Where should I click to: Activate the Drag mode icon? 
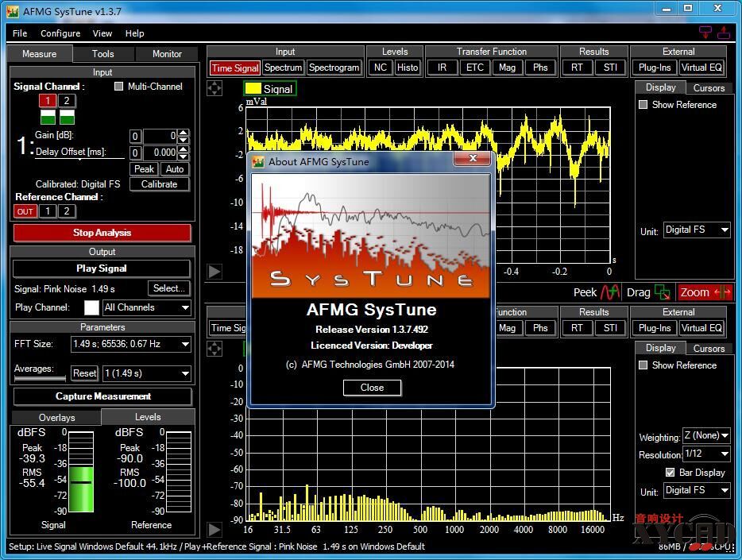[x=662, y=292]
